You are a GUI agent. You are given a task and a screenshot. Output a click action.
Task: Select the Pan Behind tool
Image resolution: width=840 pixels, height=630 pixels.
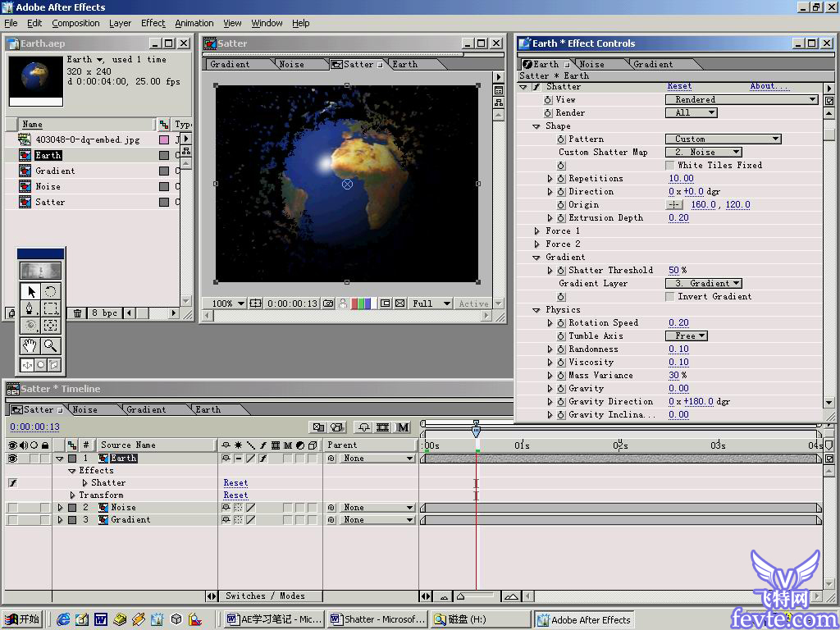click(x=50, y=326)
